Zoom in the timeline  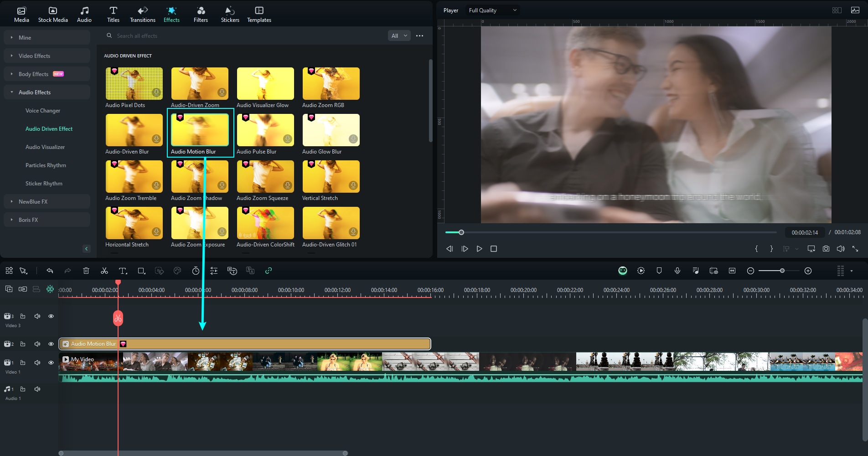tap(808, 271)
